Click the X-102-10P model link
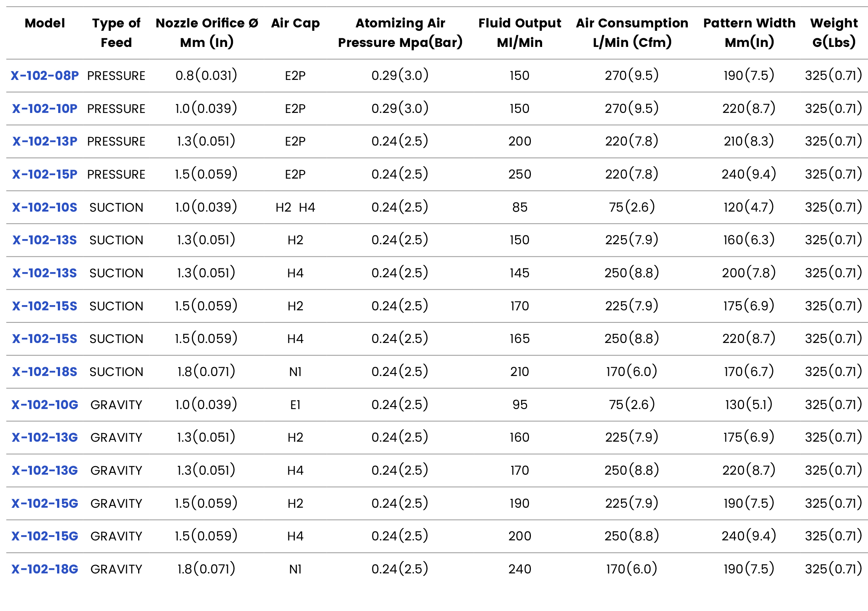This screenshot has width=868, height=611. [45, 109]
